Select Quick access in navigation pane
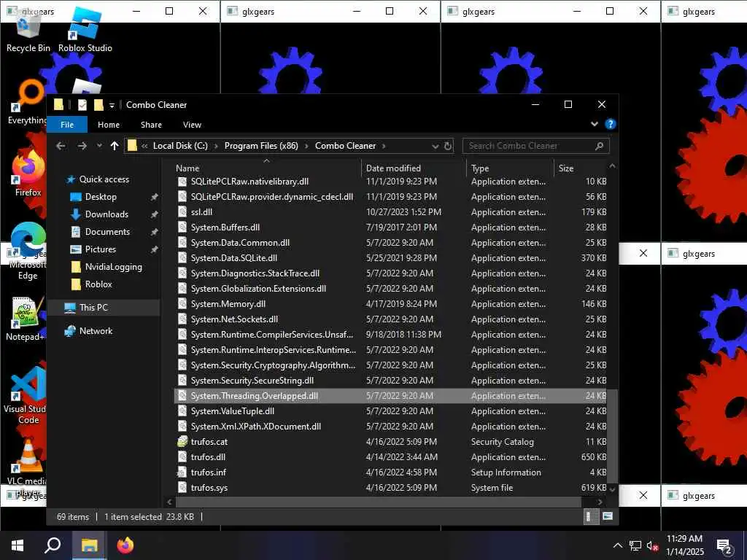Image resolution: width=747 pixels, height=560 pixels. [x=104, y=179]
